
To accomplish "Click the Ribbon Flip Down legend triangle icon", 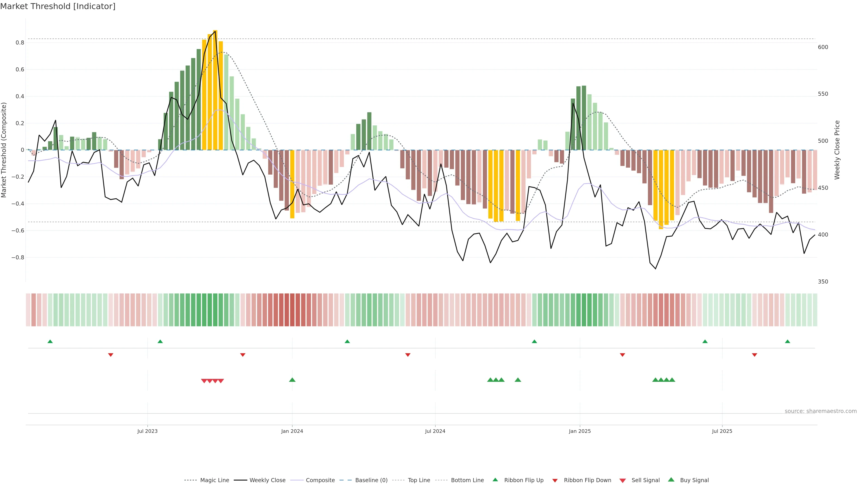I will coord(555,481).
